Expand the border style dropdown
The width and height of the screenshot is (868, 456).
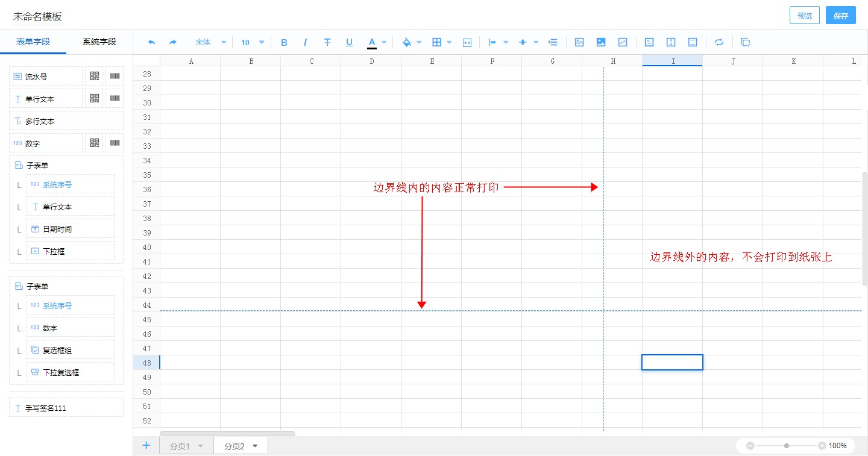pos(448,42)
